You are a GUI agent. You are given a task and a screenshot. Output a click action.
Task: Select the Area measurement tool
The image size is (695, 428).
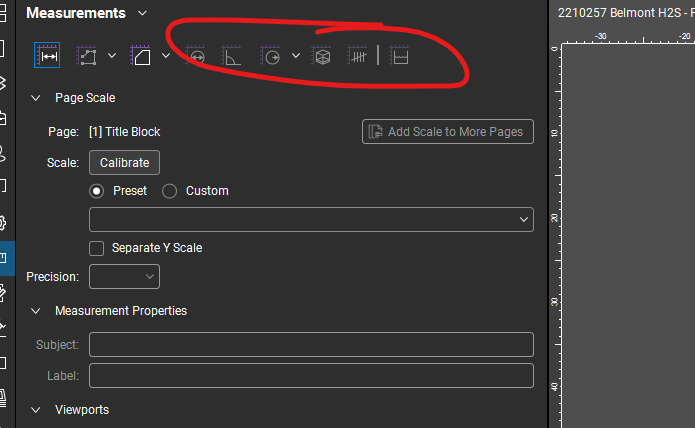pos(141,56)
